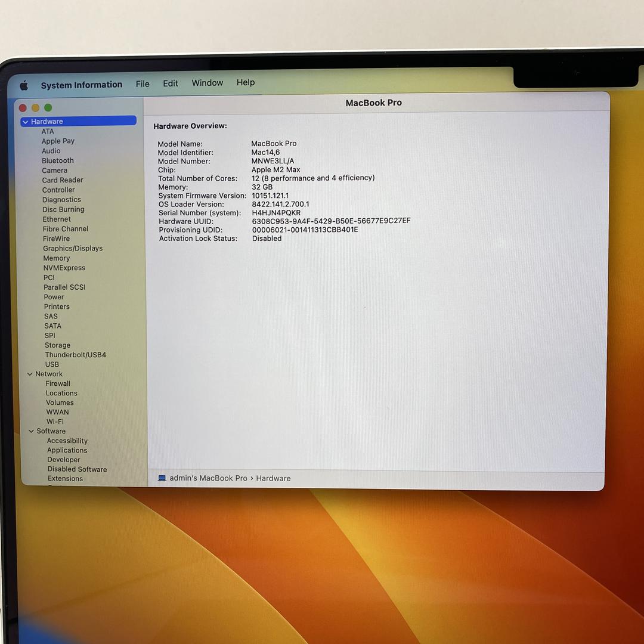
Task: Select Applications in the sidebar
Action: 67,451
